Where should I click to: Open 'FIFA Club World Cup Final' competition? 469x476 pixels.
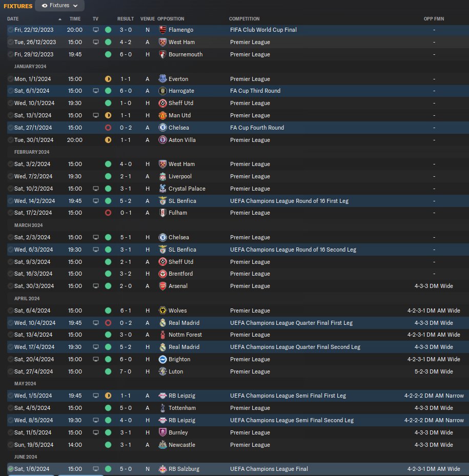point(263,30)
